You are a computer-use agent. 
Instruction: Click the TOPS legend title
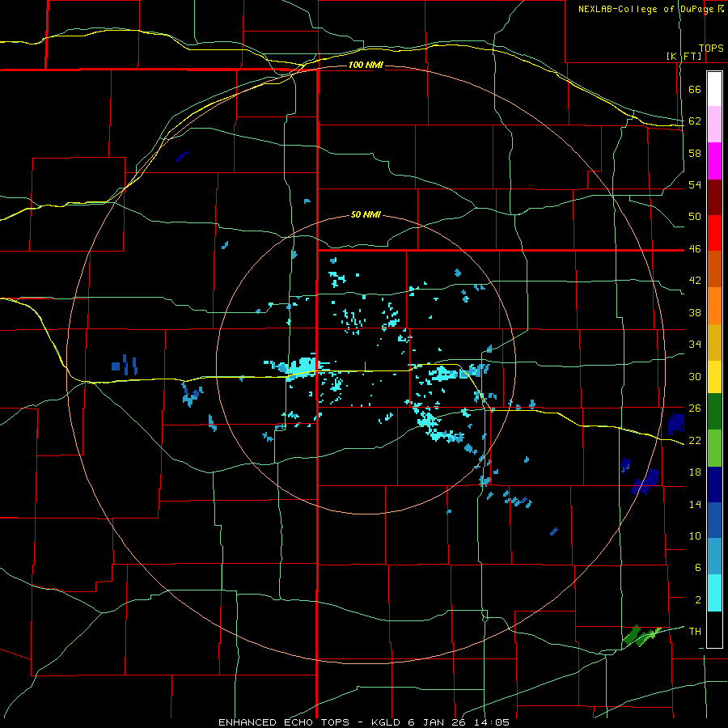(x=711, y=49)
